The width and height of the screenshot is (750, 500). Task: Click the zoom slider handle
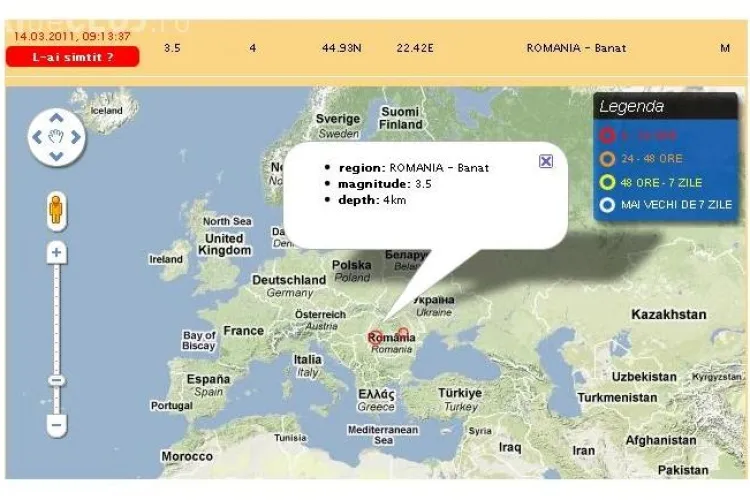[x=56, y=381]
